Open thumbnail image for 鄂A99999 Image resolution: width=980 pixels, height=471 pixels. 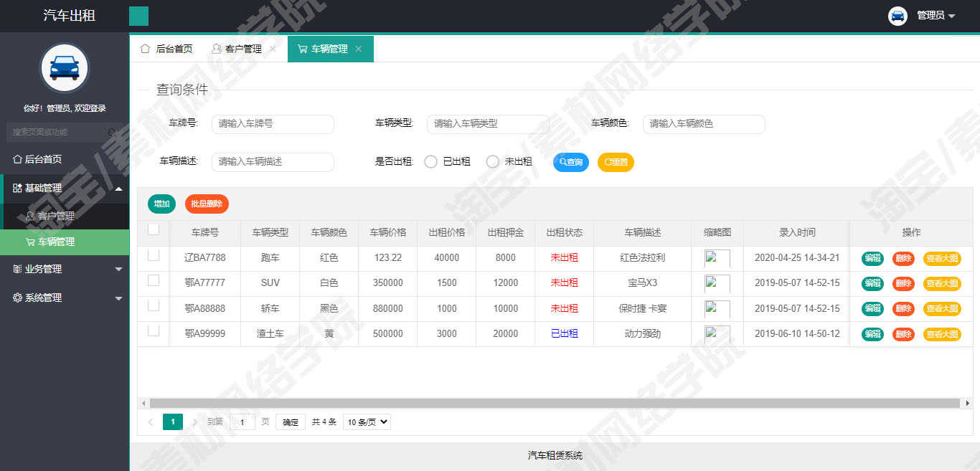pyautogui.click(x=717, y=334)
